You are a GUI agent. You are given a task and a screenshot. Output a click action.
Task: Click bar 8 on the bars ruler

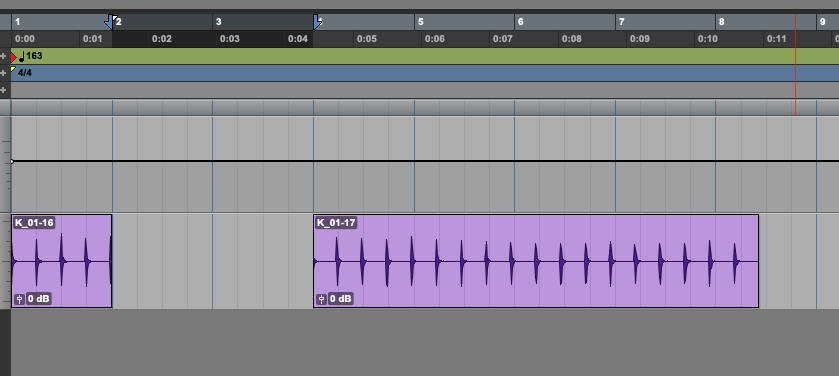tap(721, 22)
